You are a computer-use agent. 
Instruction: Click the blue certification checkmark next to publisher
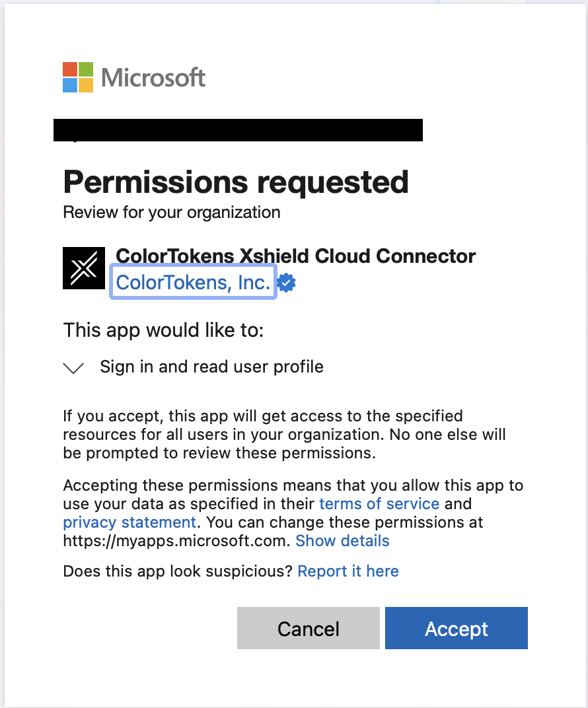click(285, 282)
